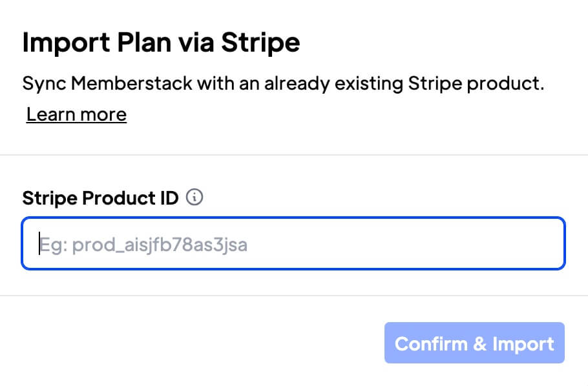
Task: Click the 'Eg:' prefix in the input placeholder
Action: 54,245
